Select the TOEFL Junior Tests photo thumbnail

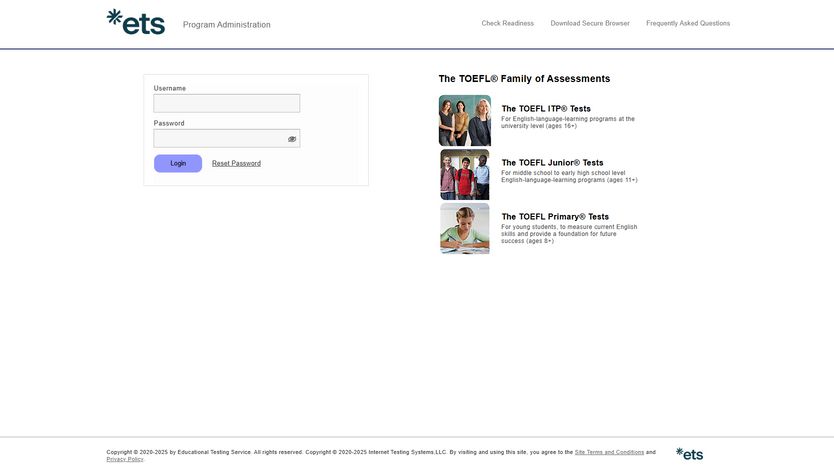(465, 175)
